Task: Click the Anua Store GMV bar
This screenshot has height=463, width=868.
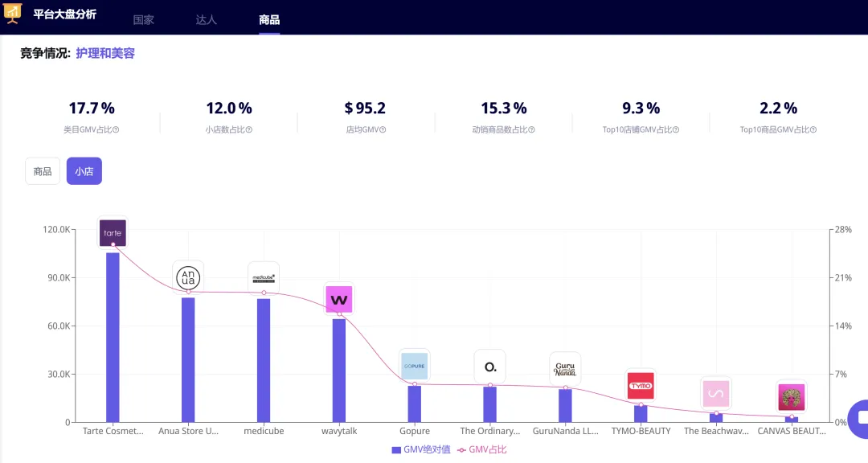Action: (x=188, y=360)
